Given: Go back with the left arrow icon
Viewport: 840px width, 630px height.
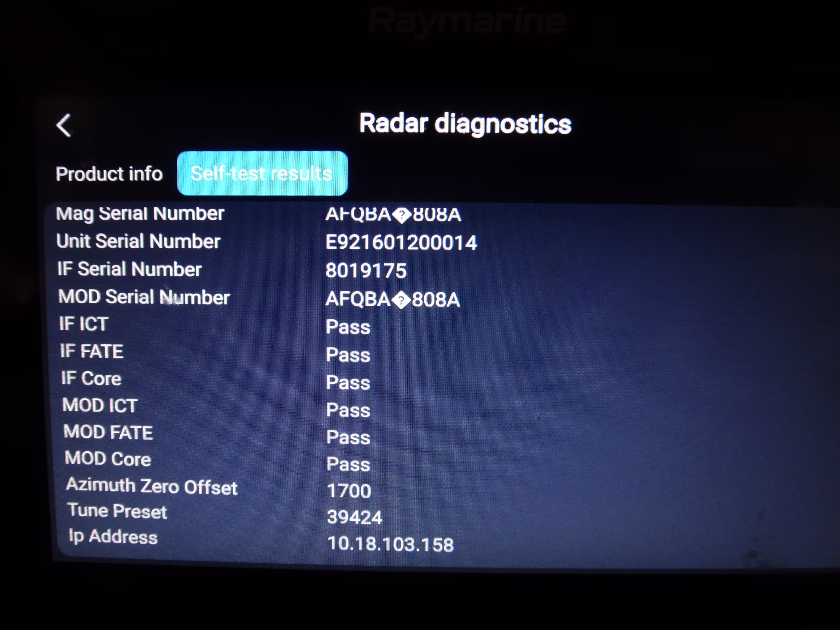Looking at the screenshot, I should coord(64,125).
